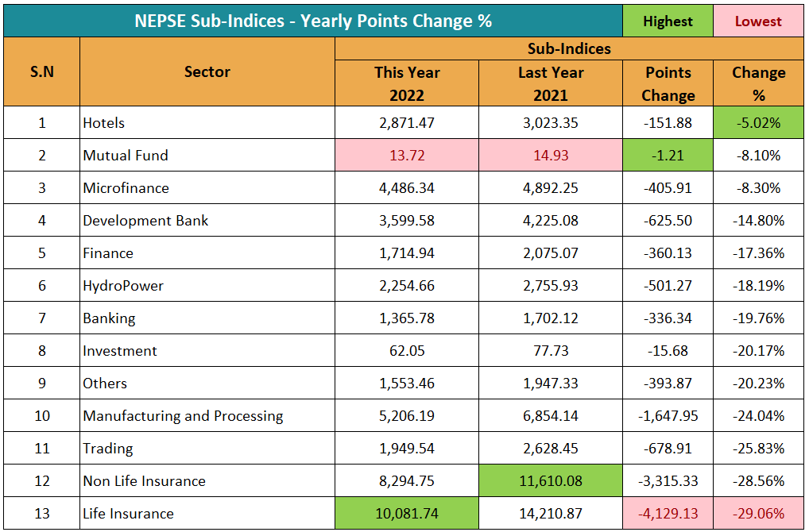The image size is (809, 532).
Task: Click the pink Lowest legend cell
Action: coord(758,21)
